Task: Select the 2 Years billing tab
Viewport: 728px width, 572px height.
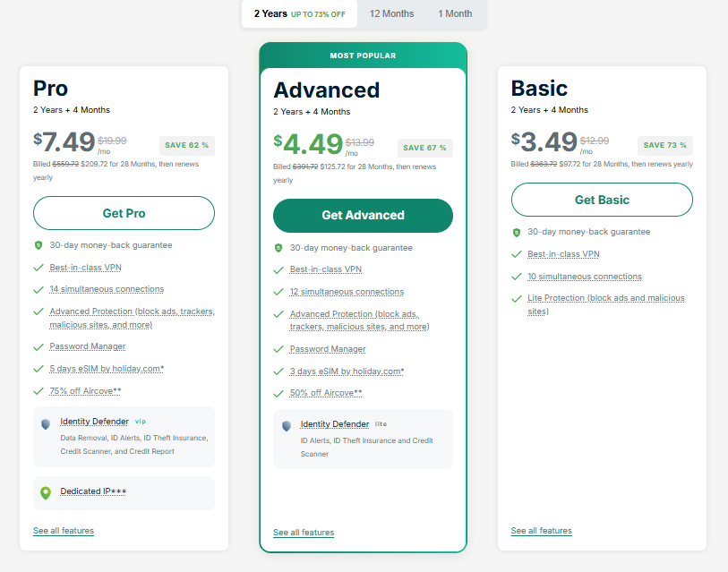Action: 299,13
